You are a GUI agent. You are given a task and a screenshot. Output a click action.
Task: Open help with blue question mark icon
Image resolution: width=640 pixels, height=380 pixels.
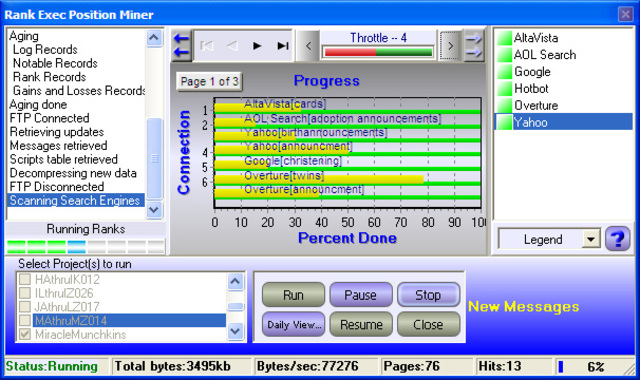tap(618, 238)
